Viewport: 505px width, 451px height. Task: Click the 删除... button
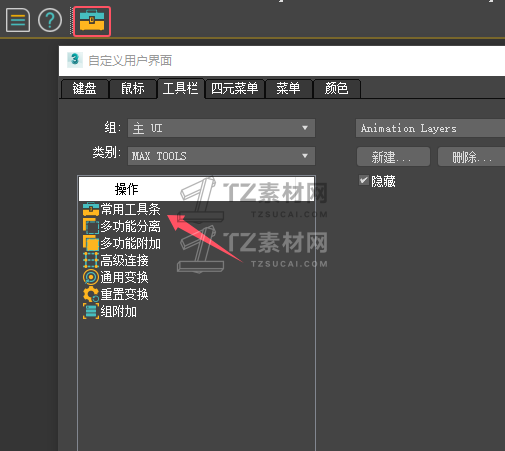click(x=471, y=157)
